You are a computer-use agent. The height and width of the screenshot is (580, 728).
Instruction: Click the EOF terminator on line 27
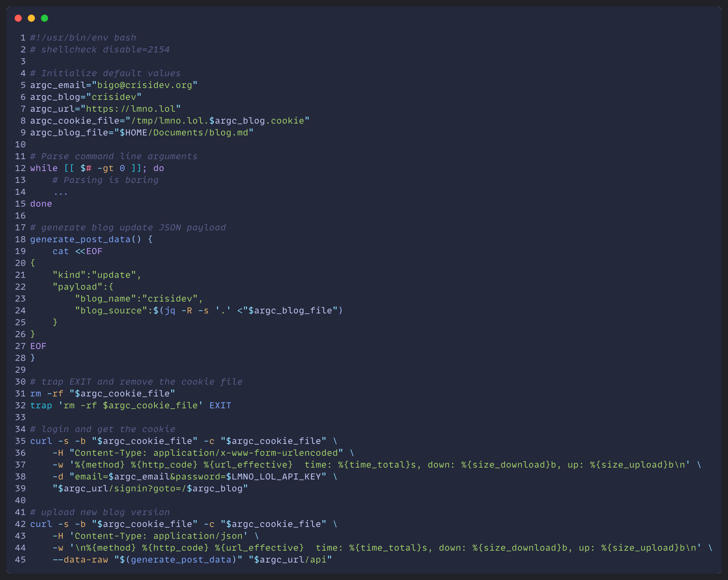pos(38,346)
